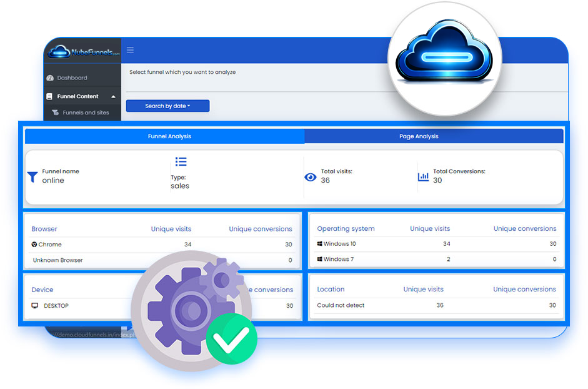Toggle the hamburger menu icon
588x389 pixels.
[x=130, y=50]
